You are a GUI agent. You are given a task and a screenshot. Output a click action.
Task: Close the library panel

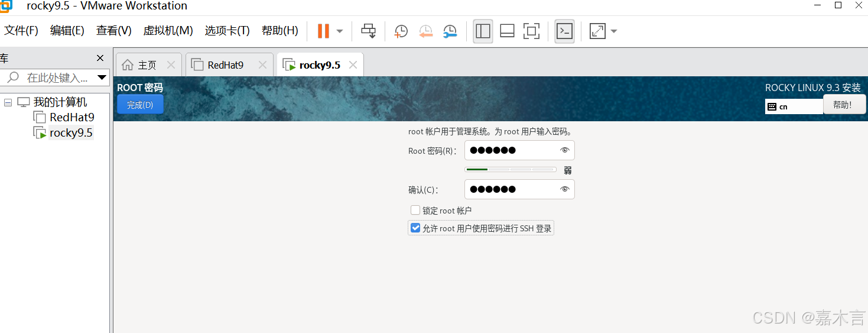click(x=100, y=58)
